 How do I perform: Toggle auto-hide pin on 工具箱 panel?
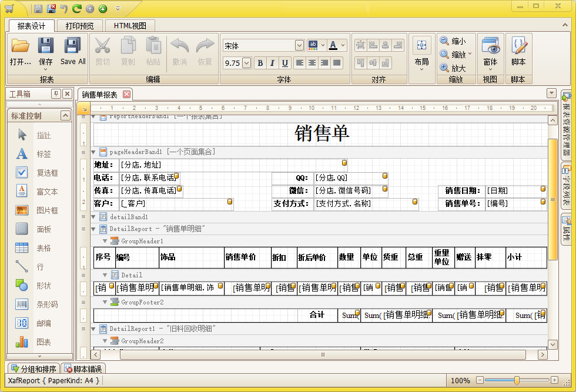click(56, 93)
